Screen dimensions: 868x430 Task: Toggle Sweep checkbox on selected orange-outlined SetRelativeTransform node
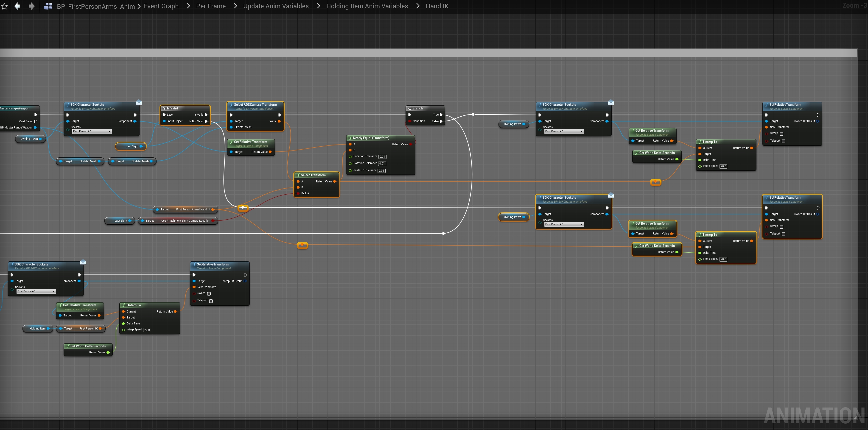[781, 227]
